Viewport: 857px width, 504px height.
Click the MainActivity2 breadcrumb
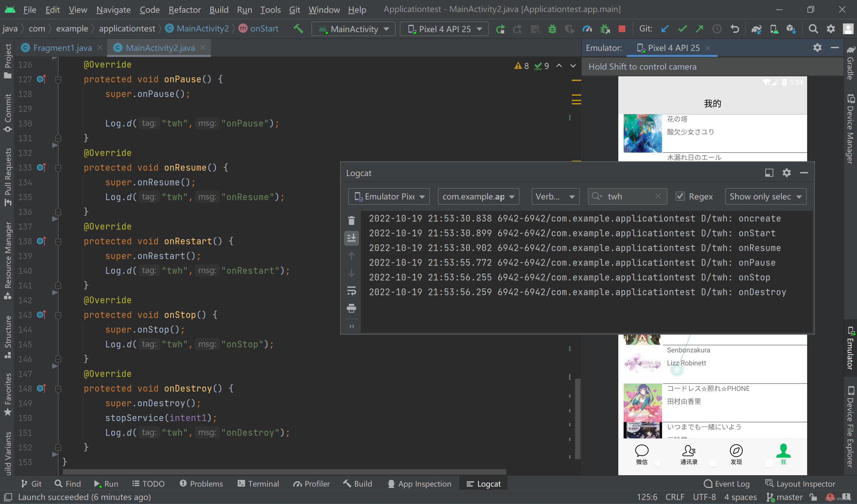coord(197,28)
